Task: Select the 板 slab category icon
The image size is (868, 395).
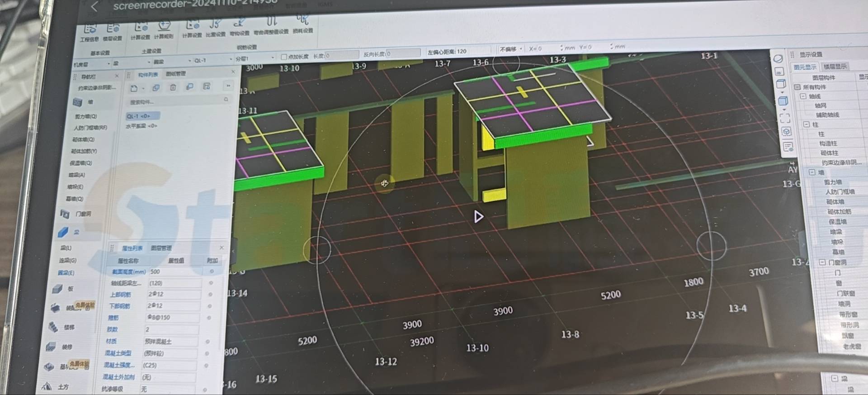Action: [57, 289]
